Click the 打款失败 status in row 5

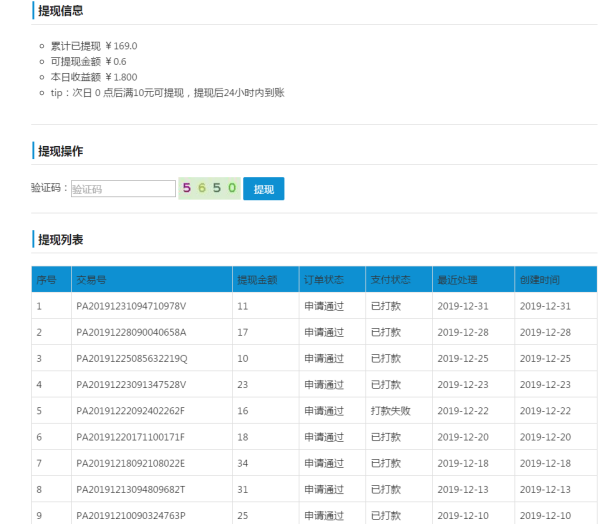click(x=391, y=411)
